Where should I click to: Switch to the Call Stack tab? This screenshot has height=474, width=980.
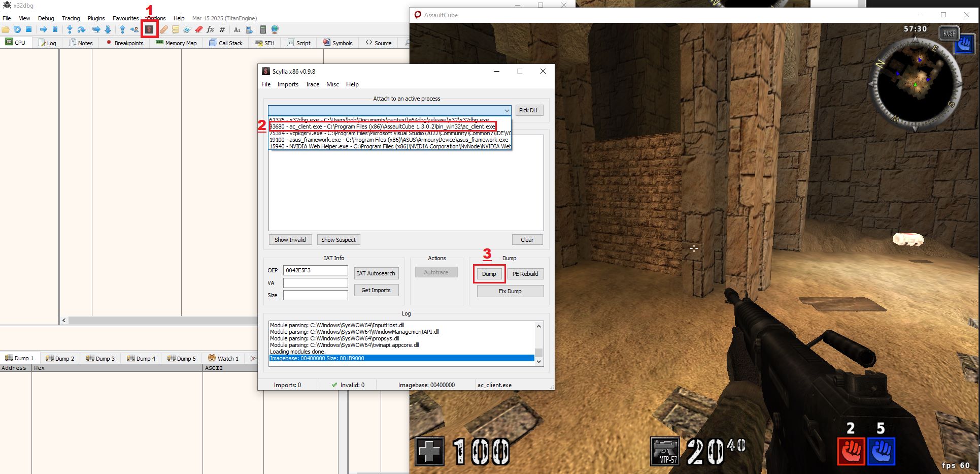tap(226, 43)
